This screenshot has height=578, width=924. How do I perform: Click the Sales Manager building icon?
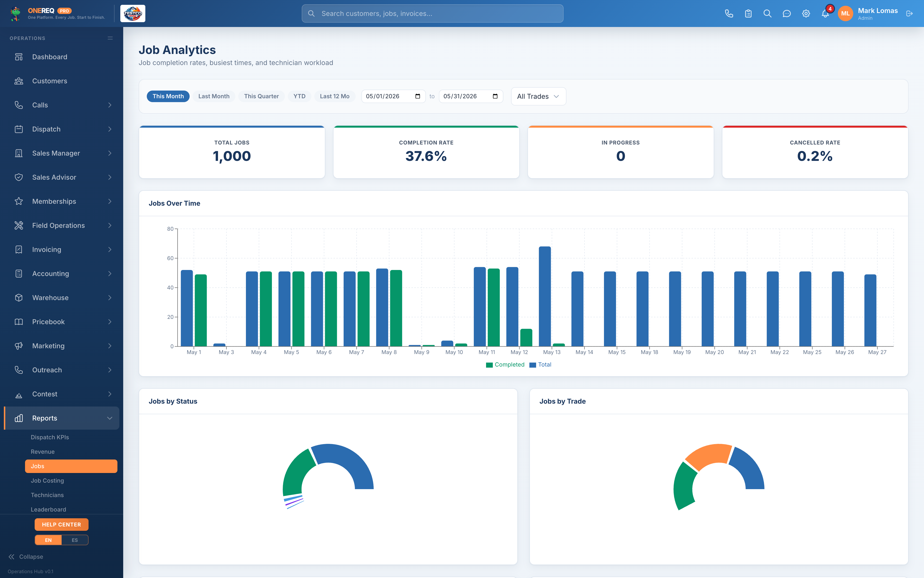point(19,153)
